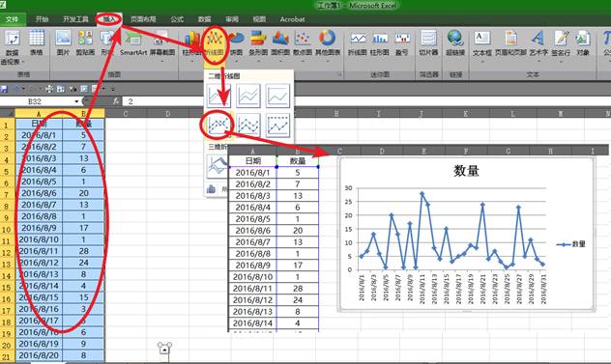
Task: Click the chart title 数量
Action: point(466,171)
